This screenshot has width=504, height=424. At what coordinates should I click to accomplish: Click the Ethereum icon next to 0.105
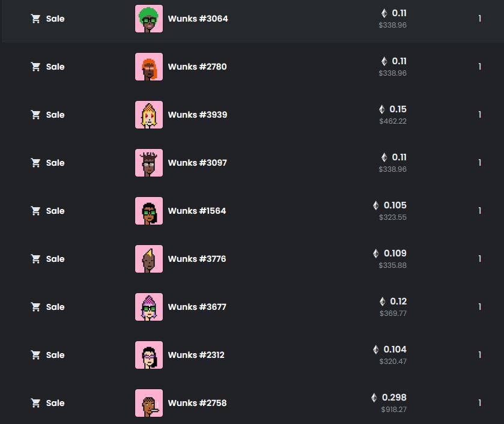point(376,205)
